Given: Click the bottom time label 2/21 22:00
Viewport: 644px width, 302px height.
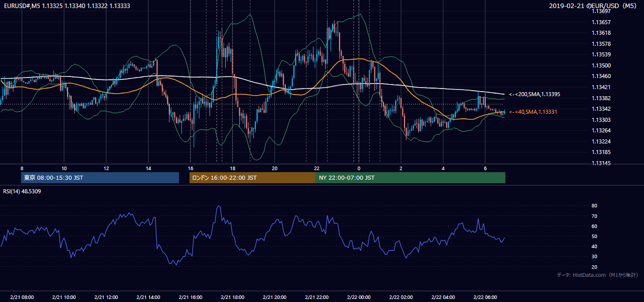Looking at the screenshot, I should (x=317, y=297).
